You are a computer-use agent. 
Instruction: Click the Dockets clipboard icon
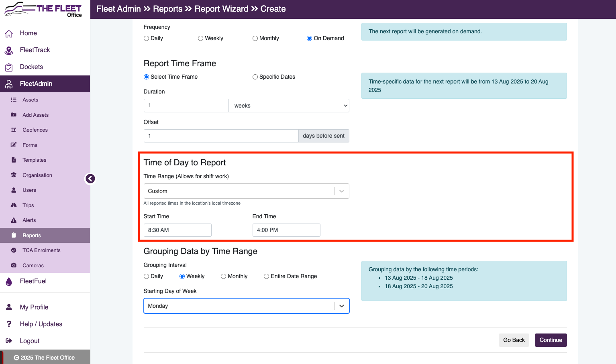pos(9,67)
